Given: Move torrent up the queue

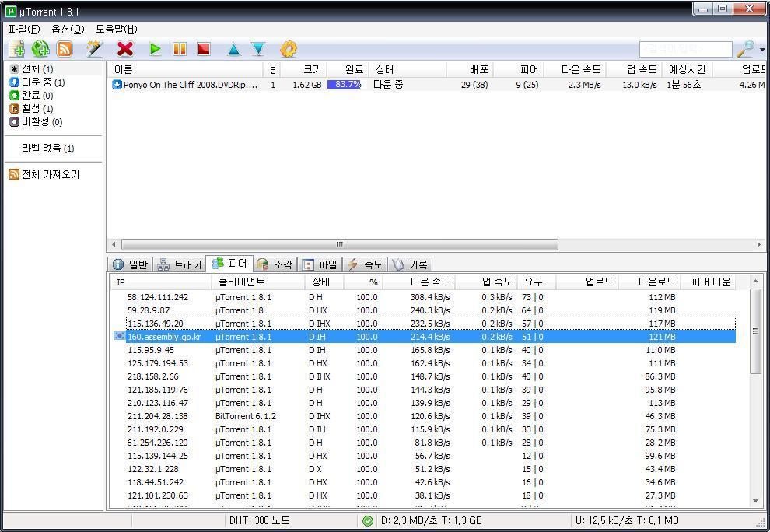Looking at the screenshot, I should coord(233,49).
